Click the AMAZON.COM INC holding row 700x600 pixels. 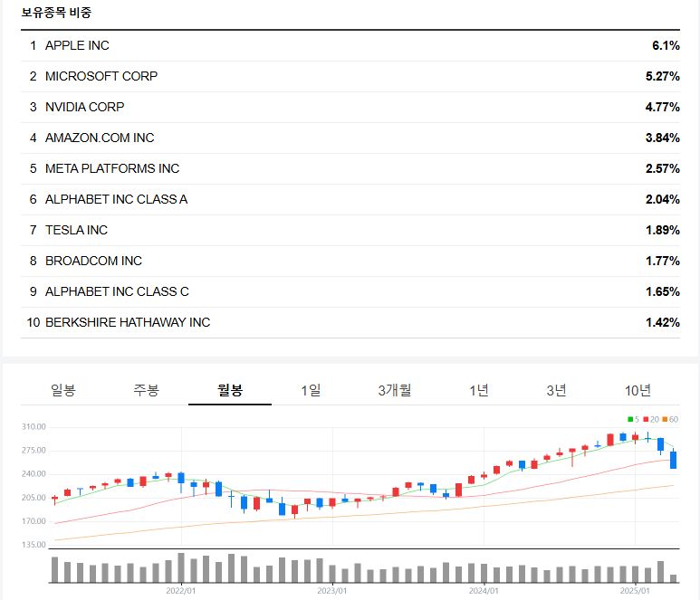pos(350,138)
